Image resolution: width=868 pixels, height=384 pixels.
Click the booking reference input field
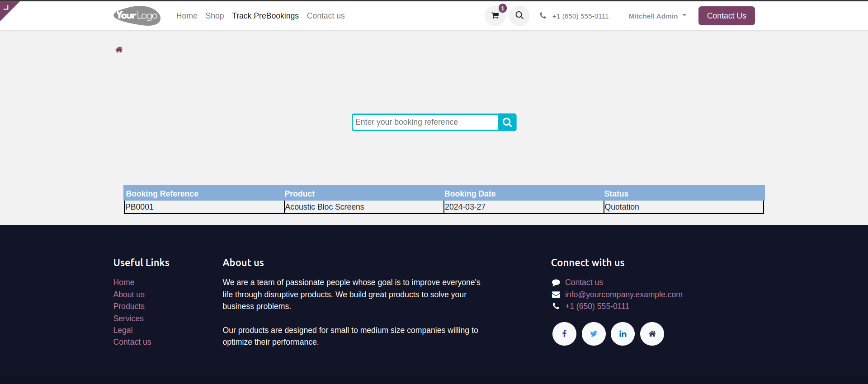click(x=425, y=122)
